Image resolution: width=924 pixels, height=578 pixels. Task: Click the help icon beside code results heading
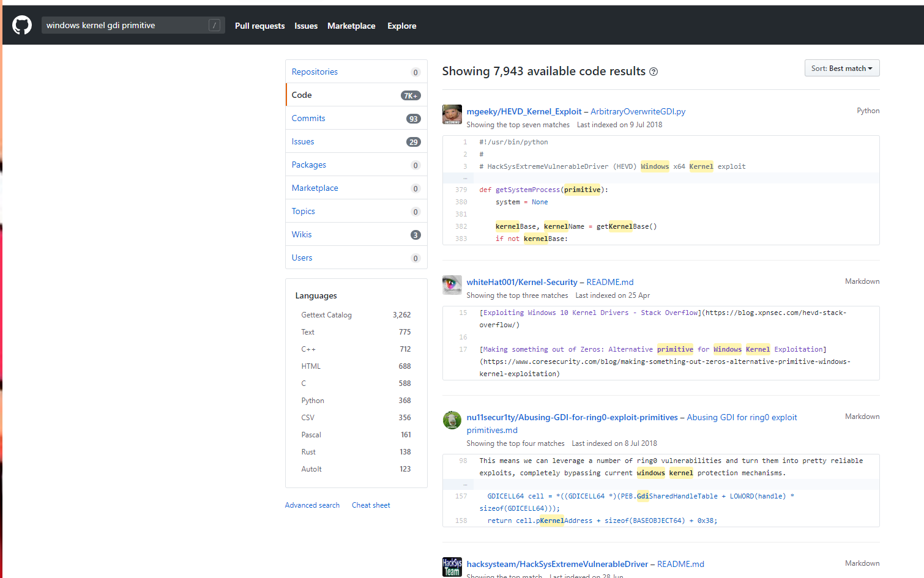[x=654, y=72]
